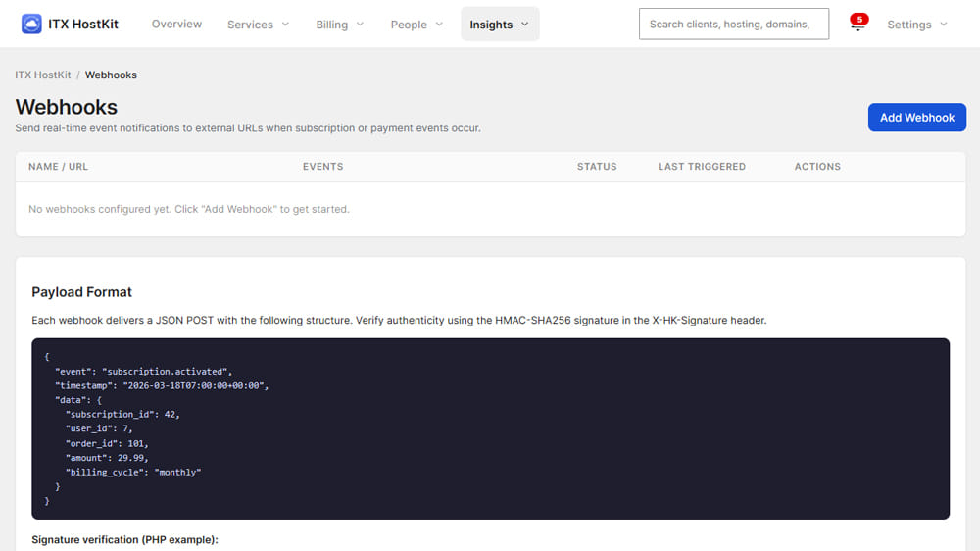
Task: Expand the Insights menu
Action: click(x=500, y=25)
